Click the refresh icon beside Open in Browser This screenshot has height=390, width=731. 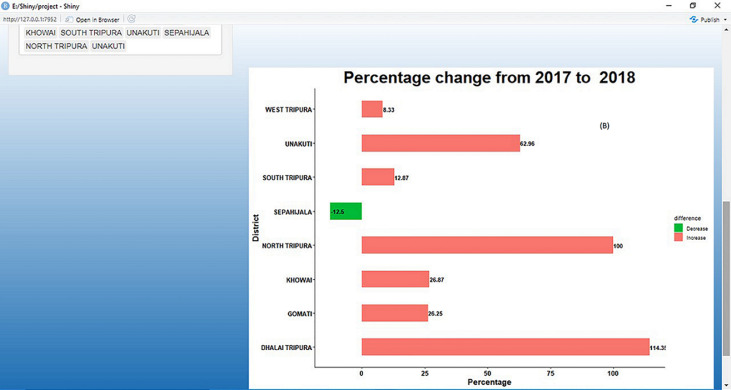pos(131,19)
